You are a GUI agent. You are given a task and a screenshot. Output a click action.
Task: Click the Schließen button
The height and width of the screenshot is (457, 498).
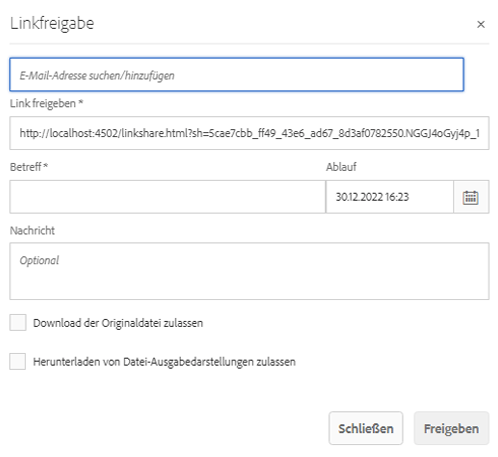point(366,428)
